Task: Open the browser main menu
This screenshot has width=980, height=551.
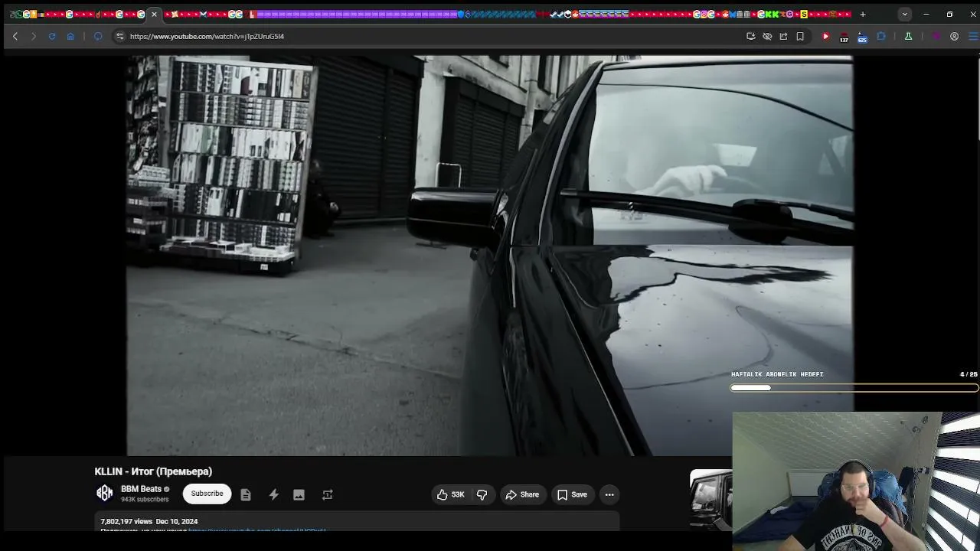Action: (x=972, y=36)
